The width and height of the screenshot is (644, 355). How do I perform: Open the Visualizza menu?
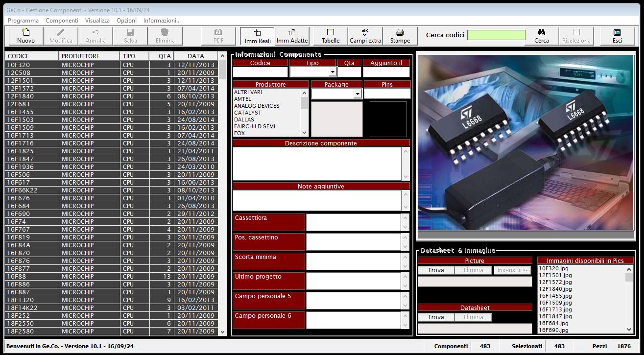click(97, 21)
